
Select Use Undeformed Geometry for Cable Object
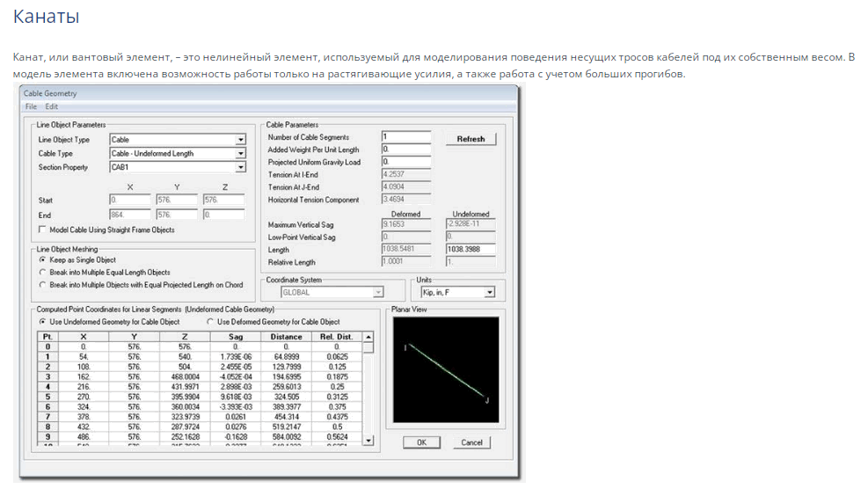click(42, 322)
